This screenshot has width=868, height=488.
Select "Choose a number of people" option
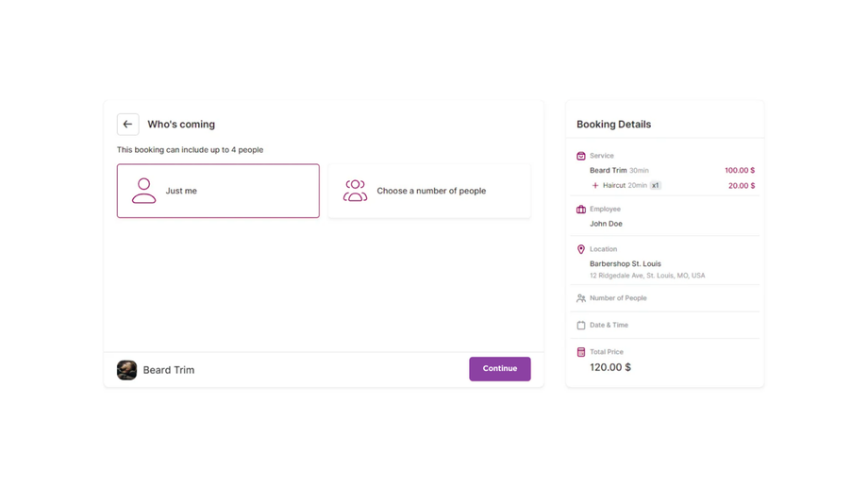tap(429, 191)
